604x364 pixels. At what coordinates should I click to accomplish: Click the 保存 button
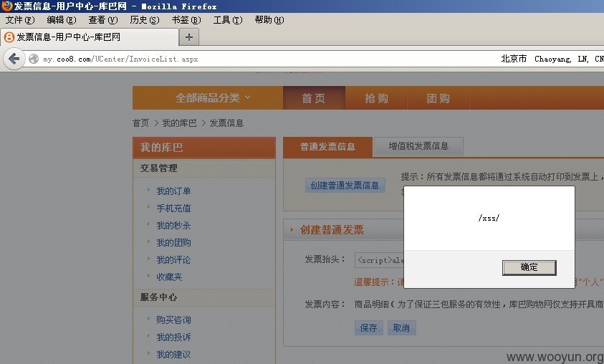tap(369, 327)
